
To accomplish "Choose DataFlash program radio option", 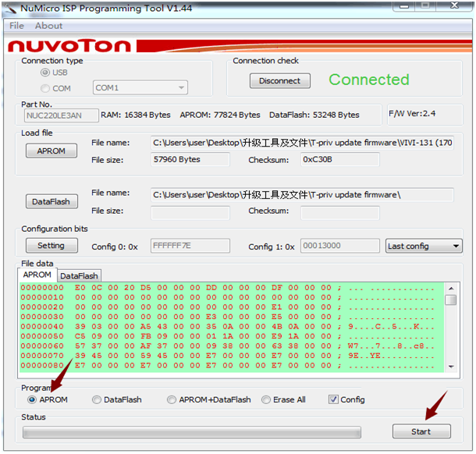I will (x=97, y=399).
